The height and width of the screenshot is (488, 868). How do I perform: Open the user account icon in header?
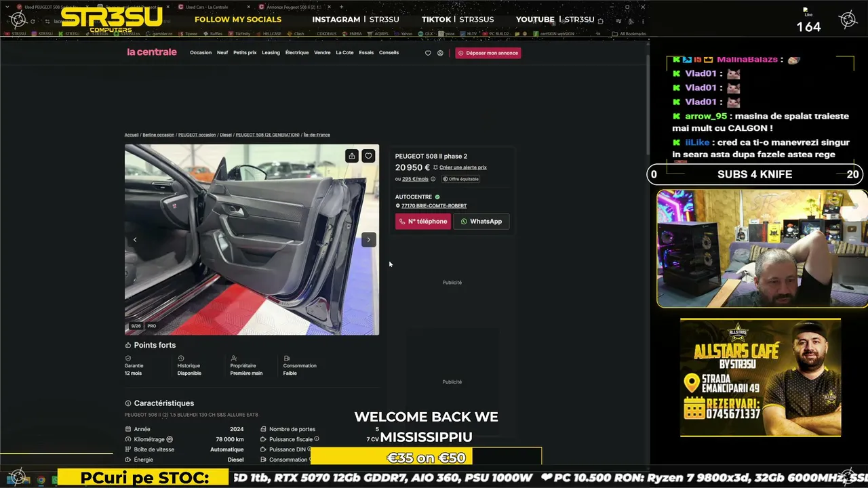click(440, 53)
